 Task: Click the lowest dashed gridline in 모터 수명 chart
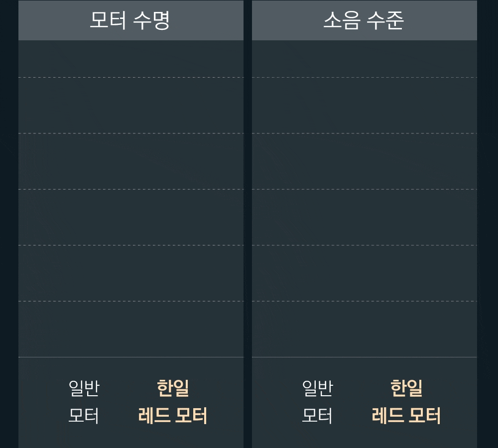[x=131, y=301]
